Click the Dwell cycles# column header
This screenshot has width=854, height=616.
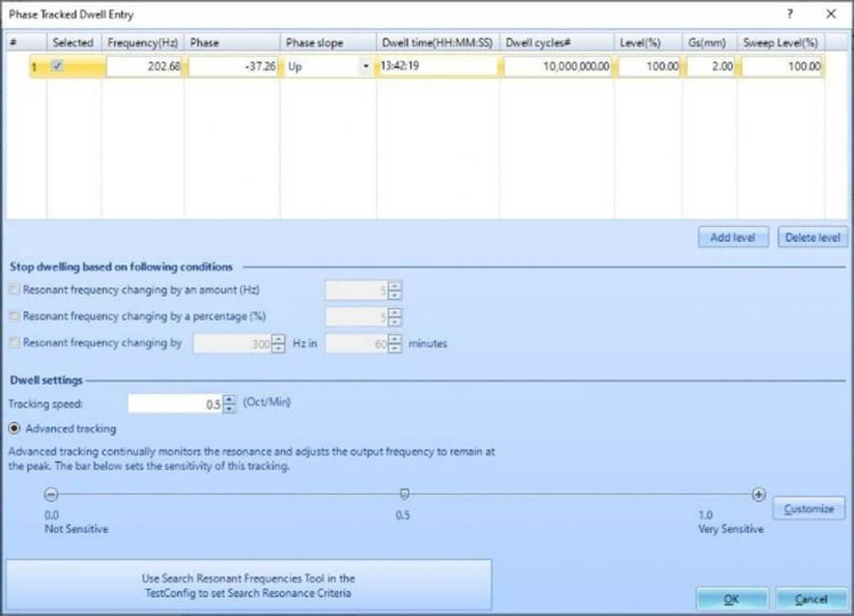(x=557, y=43)
